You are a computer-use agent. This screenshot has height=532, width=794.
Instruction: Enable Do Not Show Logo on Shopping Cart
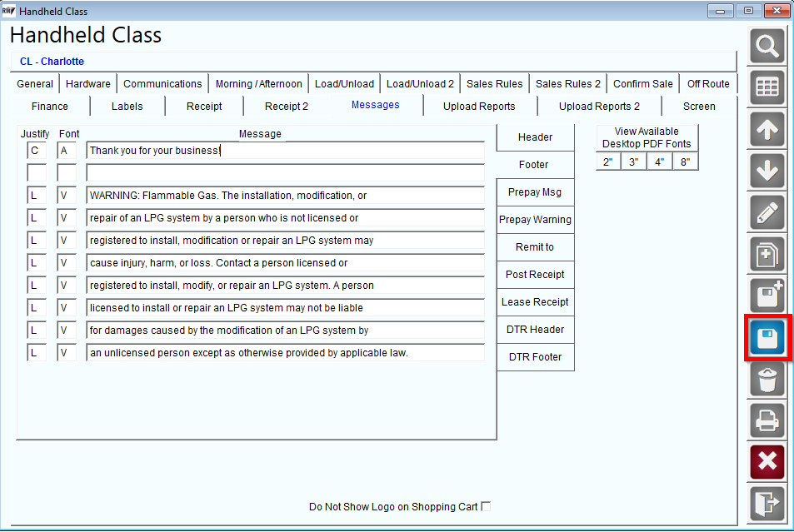click(x=486, y=506)
